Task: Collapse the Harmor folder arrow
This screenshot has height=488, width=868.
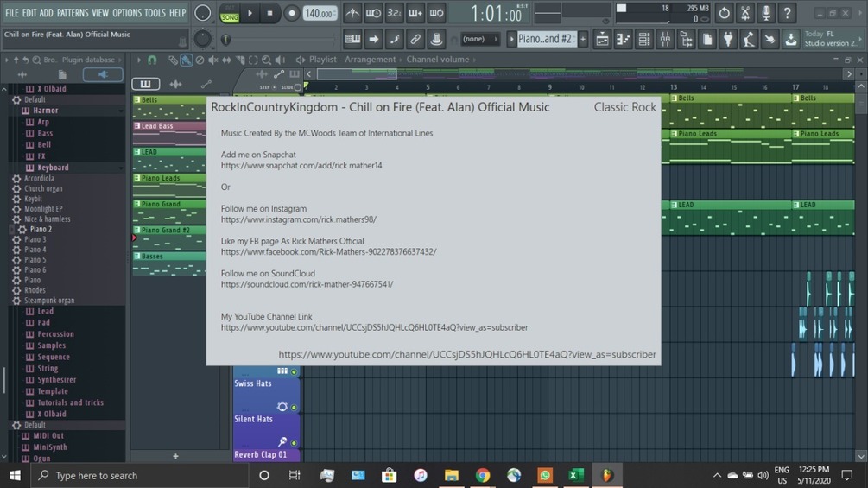Action: tap(121, 111)
